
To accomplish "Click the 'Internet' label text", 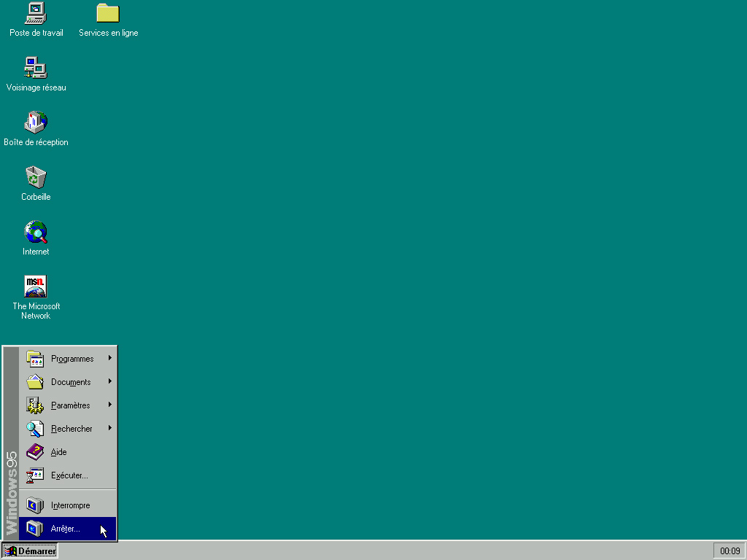I will (x=36, y=252).
